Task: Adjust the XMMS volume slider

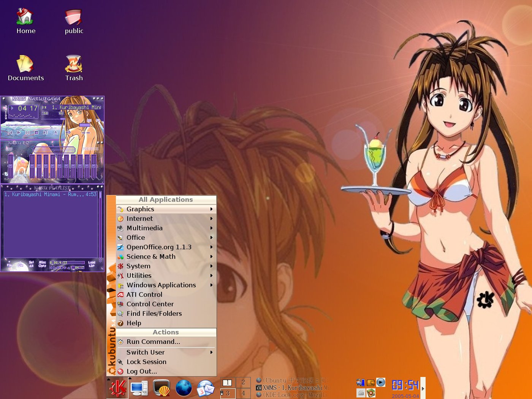Action: (53, 119)
